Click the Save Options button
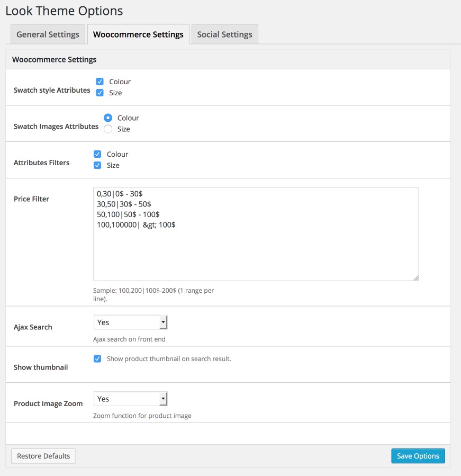 [418, 456]
